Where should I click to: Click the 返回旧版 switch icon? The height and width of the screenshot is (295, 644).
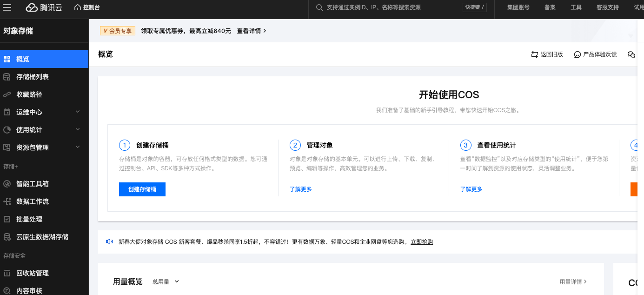click(x=535, y=54)
